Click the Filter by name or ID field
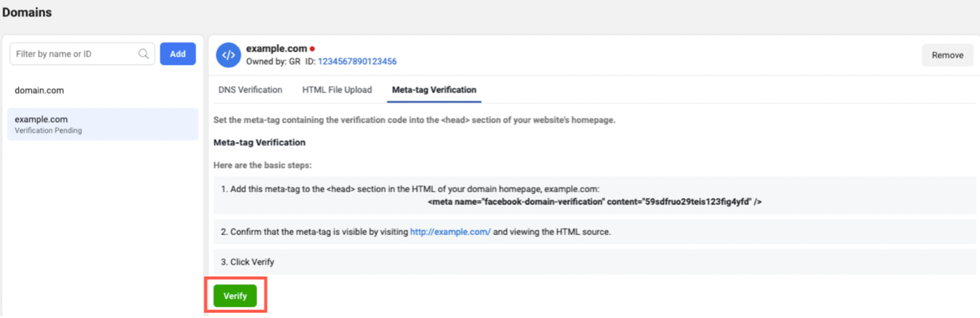This screenshot has height=318, width=980. [x=82, y=54]
